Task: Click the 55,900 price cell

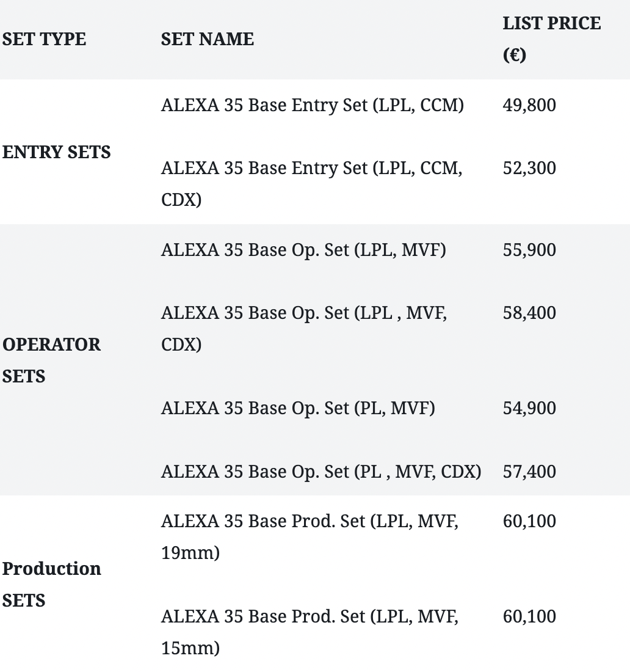Action: coord(529,250)
